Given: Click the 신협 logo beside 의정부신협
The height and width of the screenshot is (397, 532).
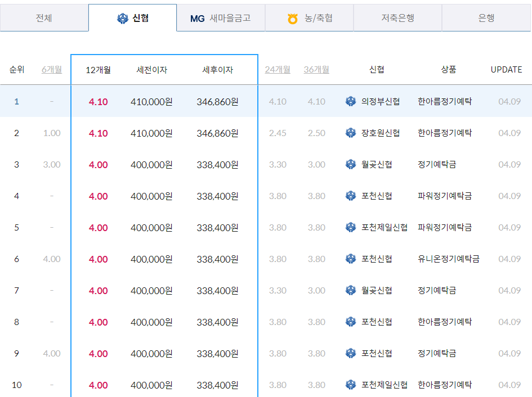Looking at the screenshot, I should point(351,101).
